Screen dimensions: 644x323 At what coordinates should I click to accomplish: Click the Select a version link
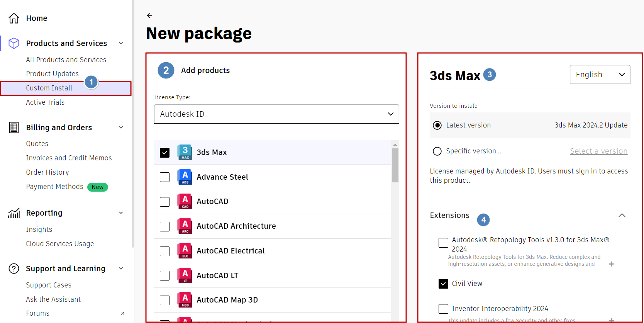pos(599,151)
